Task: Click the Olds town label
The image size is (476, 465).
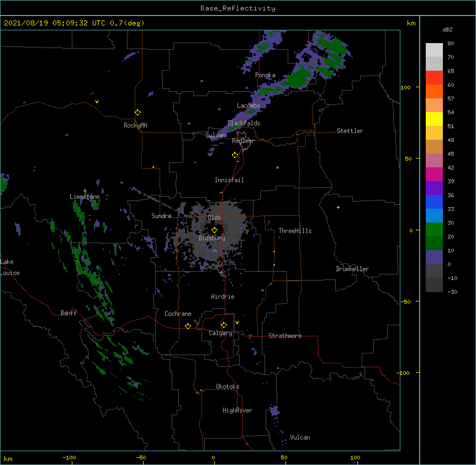Action: 214,218
